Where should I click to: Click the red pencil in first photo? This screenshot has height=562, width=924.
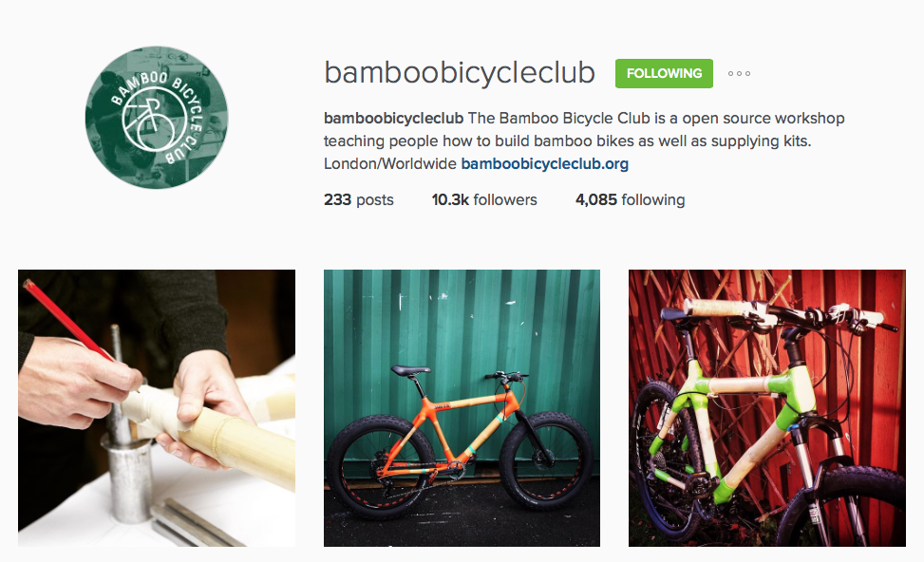point(69,322)
